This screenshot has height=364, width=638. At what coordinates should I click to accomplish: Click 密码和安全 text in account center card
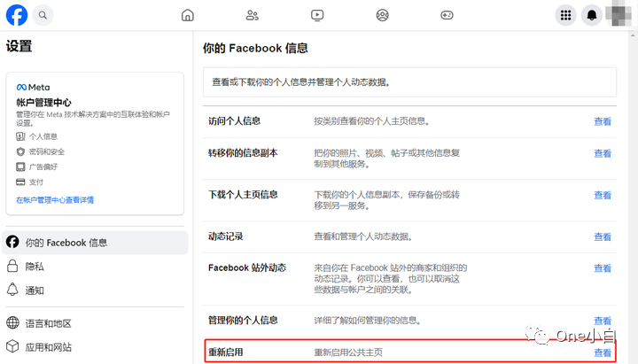click(47, 151)
